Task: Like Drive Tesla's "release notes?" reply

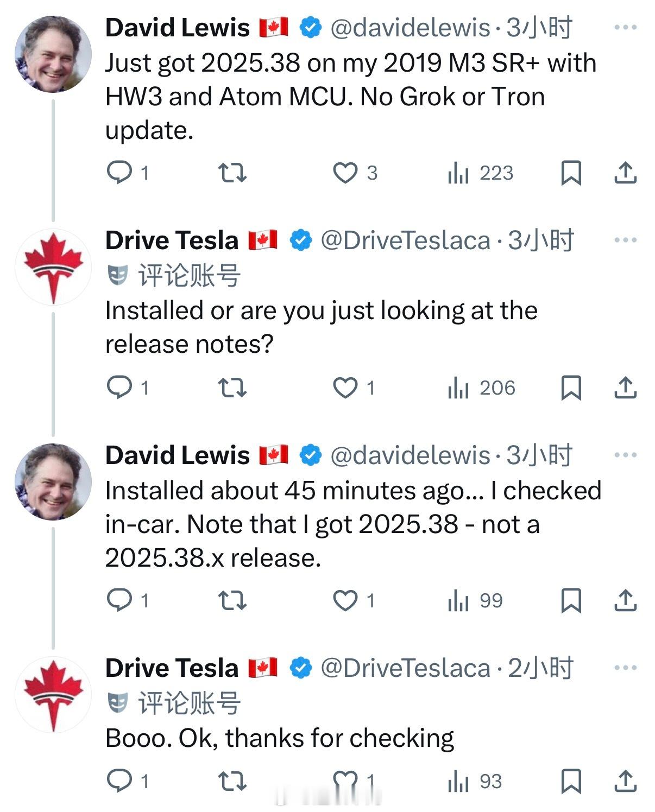Action: (345, 388)
